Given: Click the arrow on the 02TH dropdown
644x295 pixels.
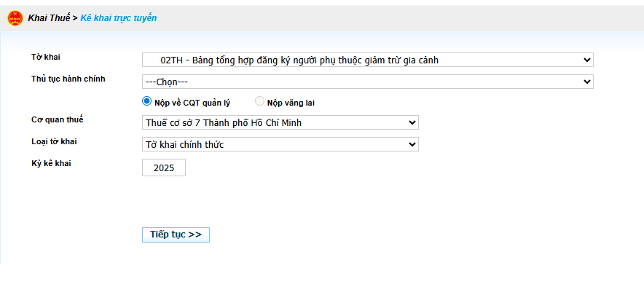Looking at the screenshot, I should (x=587, y=60).
